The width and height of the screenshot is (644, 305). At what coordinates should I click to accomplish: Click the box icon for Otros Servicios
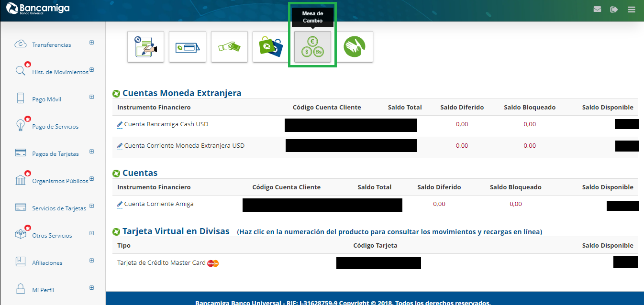21,235
